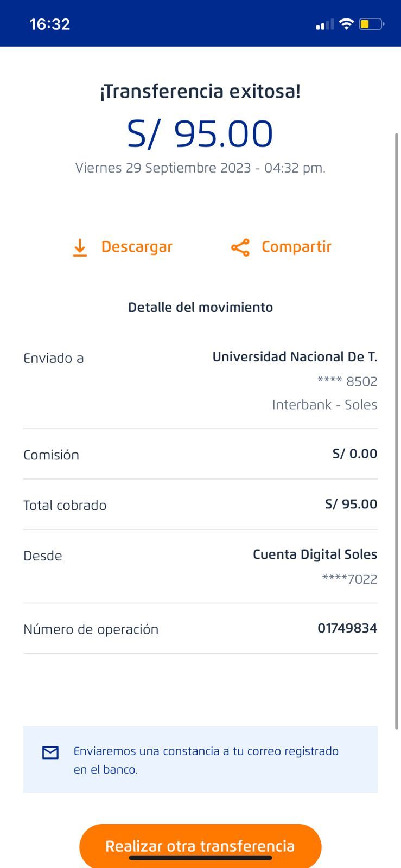Tap the Cuenta Digital Soles source account

click(x=315, y=554)
